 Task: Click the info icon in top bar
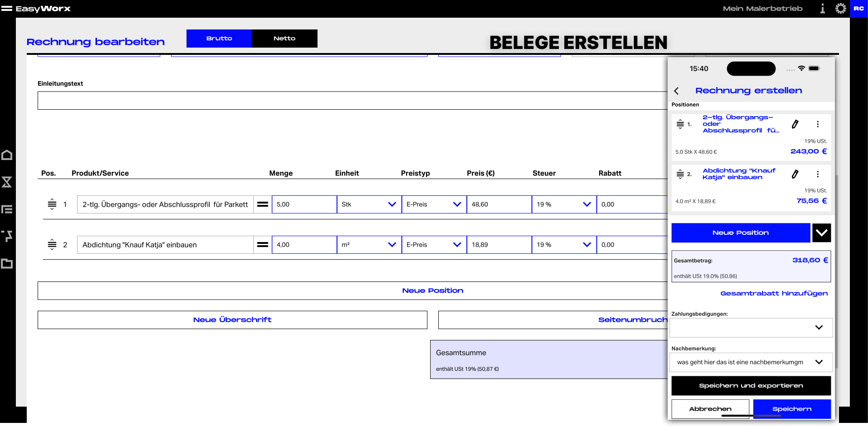tap(822, 9)
